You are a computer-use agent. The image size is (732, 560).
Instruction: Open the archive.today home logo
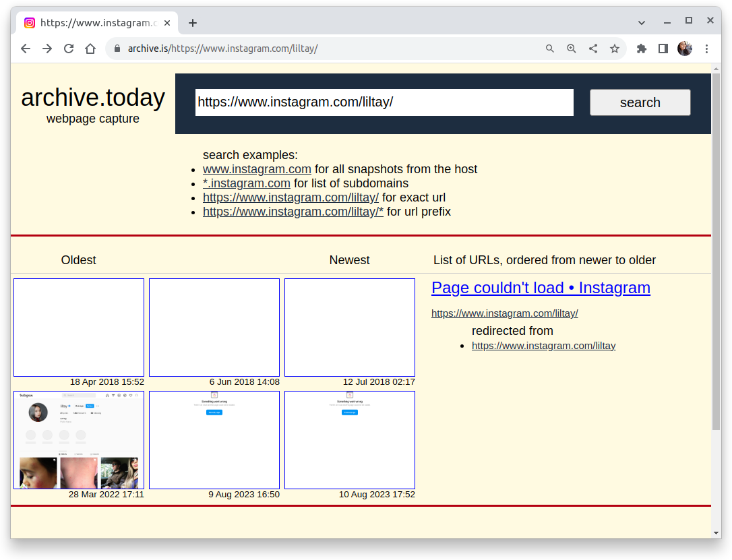point(93,98)
